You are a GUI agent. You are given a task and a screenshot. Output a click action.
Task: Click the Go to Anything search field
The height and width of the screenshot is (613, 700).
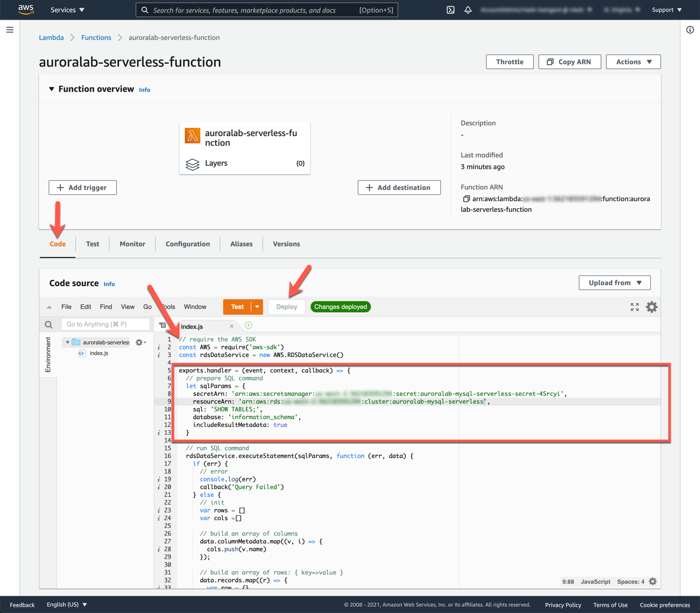pyautogui.click(x=105, y=324)
